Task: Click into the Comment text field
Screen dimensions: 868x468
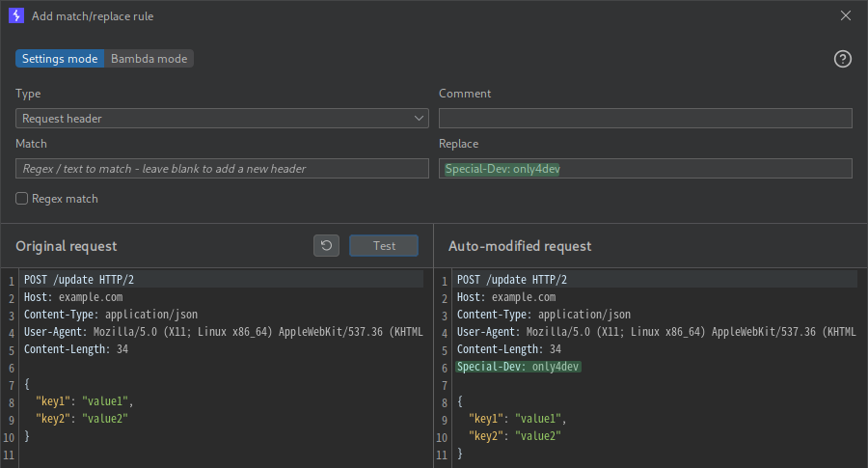Action: pyautogui.click(x=645, y=119)
